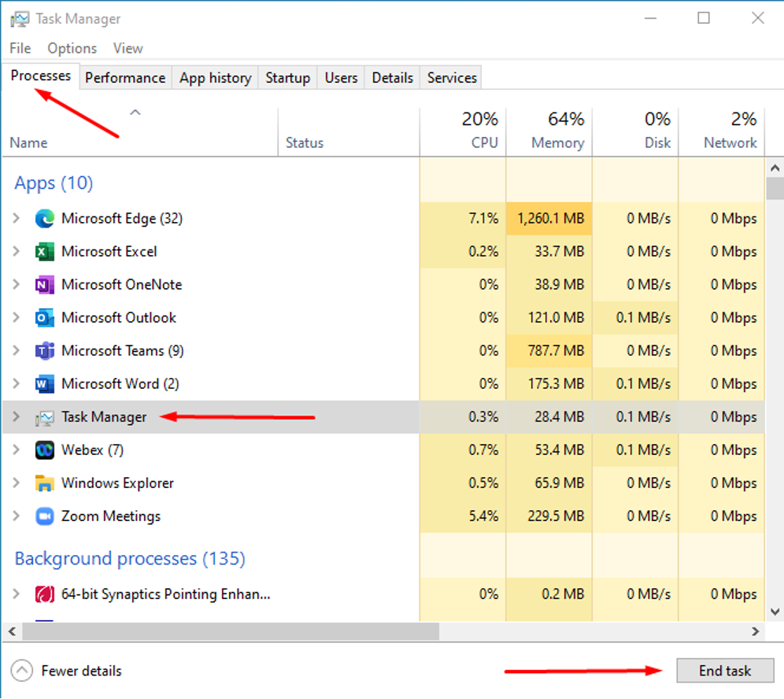784x699 pixels.
Task: Click the Zoom Meetings app icon
Action: [45, 516]
